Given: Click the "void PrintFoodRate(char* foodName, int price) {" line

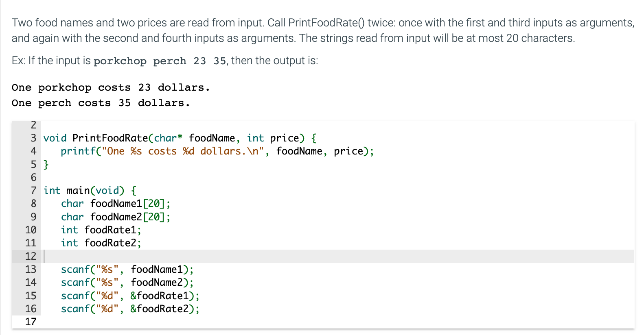Looking at the screenshot, I should coord(180,138).
